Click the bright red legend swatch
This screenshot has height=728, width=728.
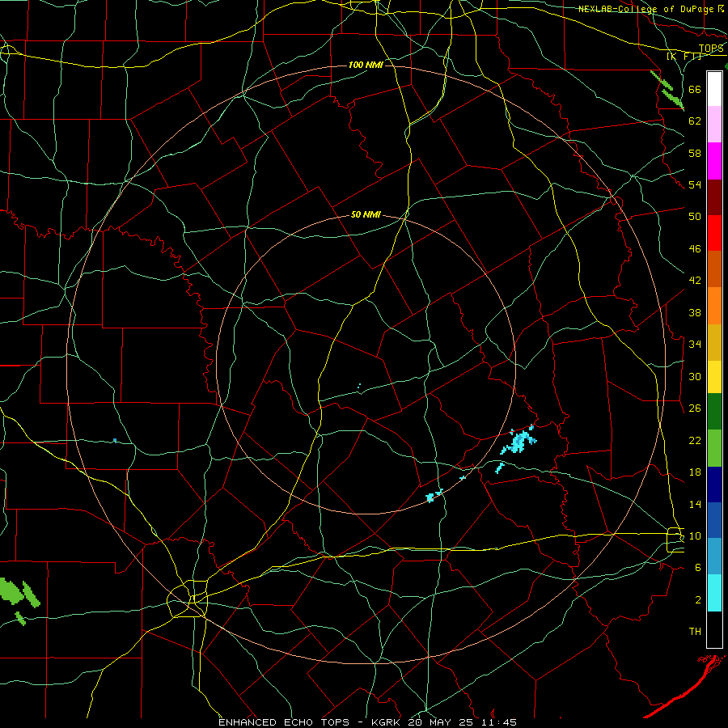714,233
